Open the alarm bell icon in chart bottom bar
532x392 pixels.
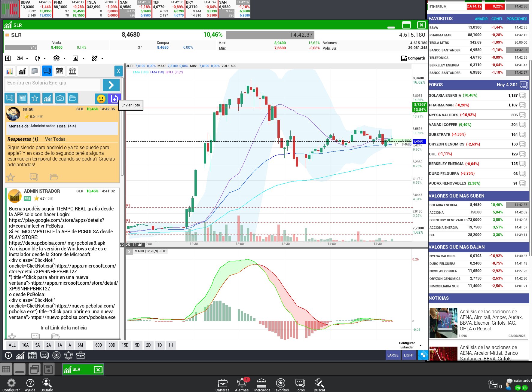click(69, 356)
